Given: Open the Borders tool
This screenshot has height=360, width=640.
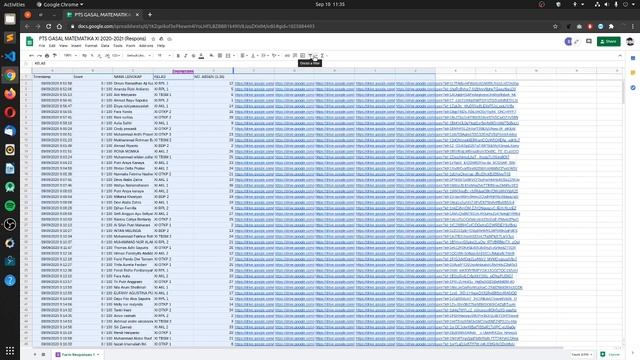Looking at the screenshot, I should point(220,56).
